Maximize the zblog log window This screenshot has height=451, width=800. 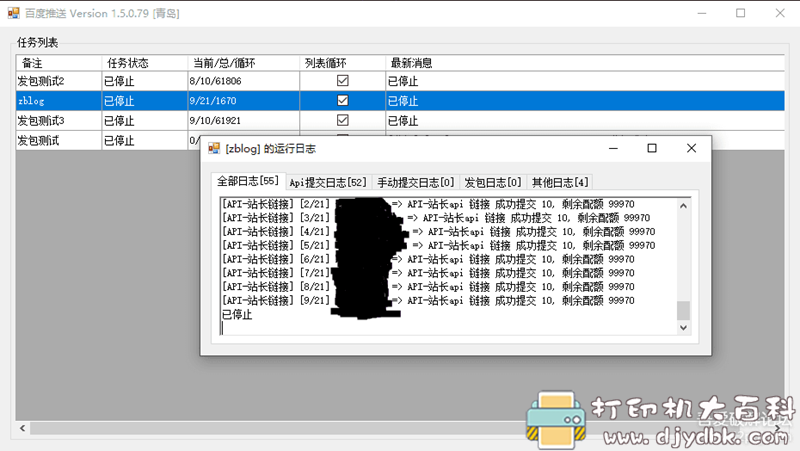tap(652, 148)
